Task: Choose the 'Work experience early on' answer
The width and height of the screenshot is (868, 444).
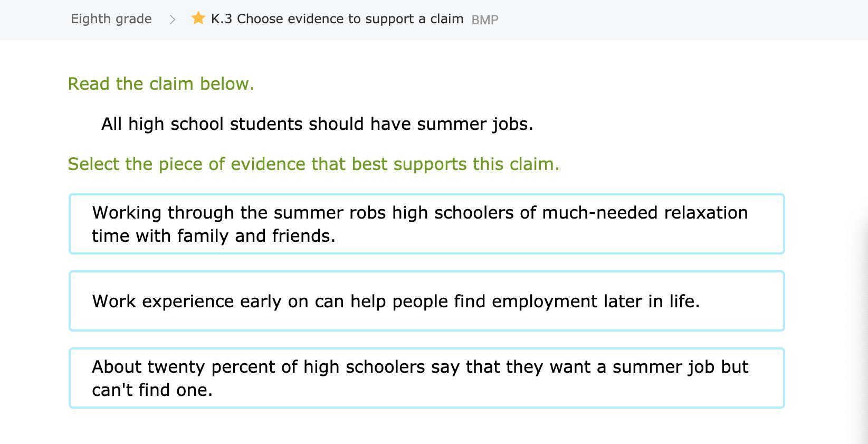Action: 426,301
